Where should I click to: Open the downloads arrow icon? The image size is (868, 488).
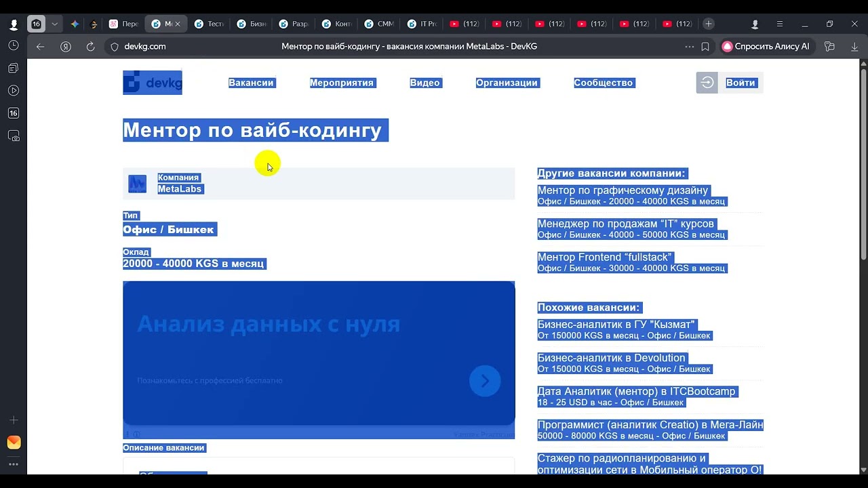(x=854, y=47)
